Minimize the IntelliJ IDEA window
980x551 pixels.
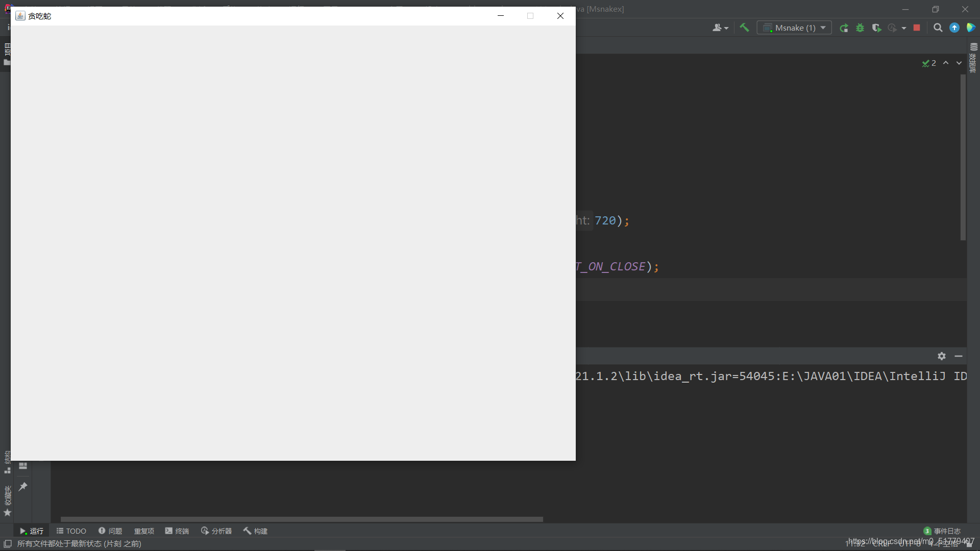click(x=905, y=9)
